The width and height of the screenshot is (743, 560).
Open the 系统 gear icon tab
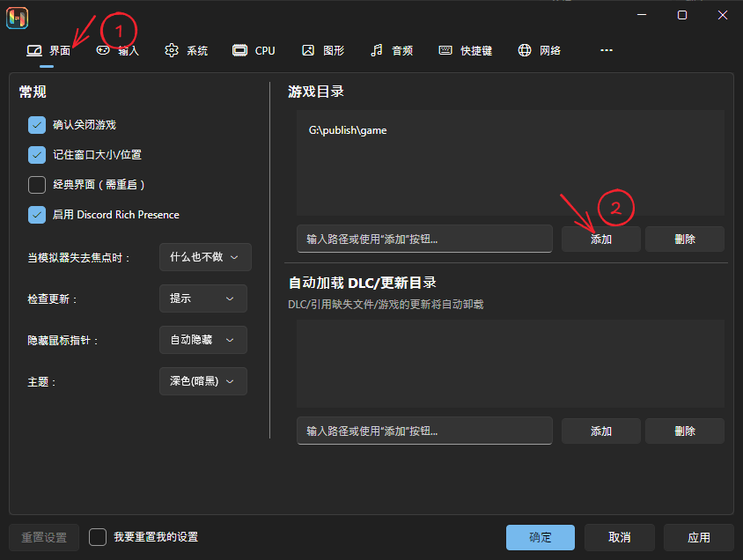point(172,50)
